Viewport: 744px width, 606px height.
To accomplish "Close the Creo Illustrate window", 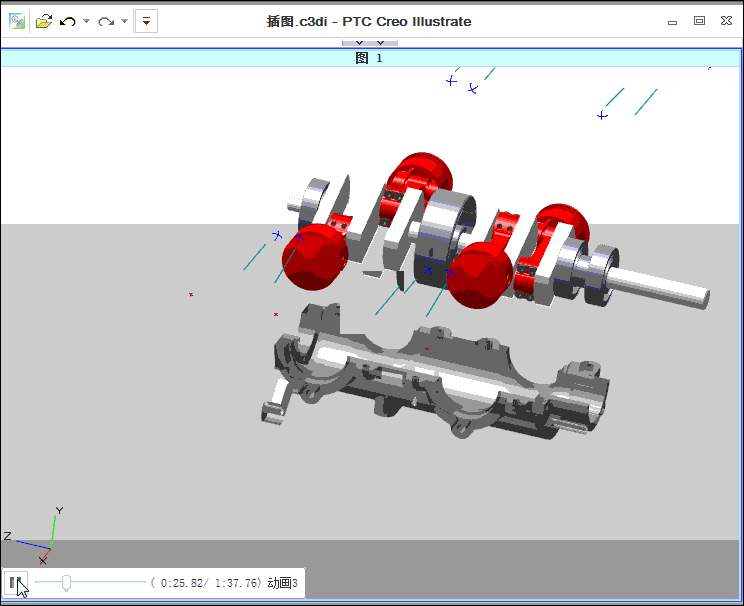I will [726, 21].
